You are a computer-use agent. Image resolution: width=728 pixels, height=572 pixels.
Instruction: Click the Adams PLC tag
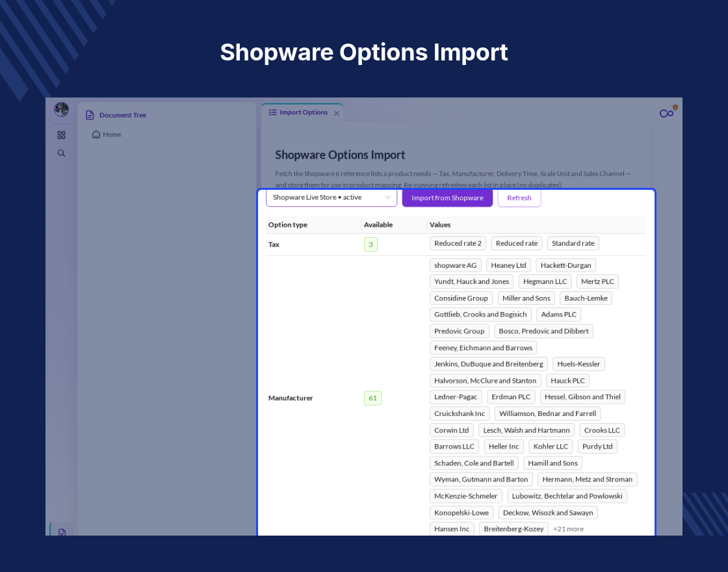[558, 315]
